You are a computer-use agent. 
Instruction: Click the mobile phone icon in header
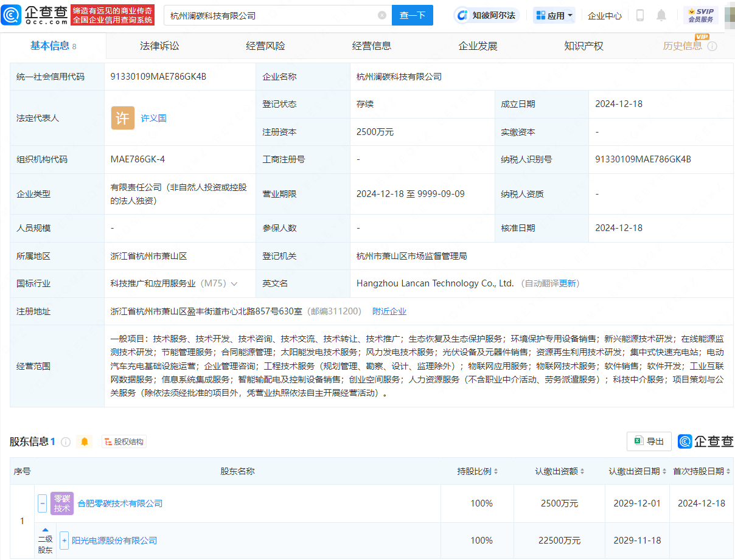[640, 15]
